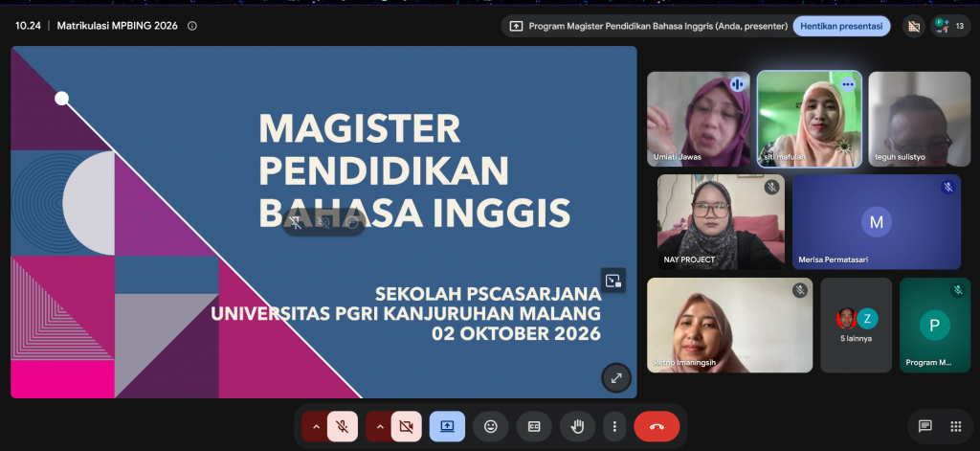Open audio settings arrow beside microphone
980x451 pixels.
316,427
